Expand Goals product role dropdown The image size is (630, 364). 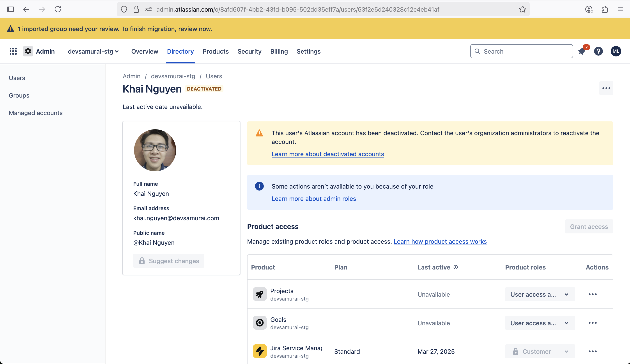click(540, 323)
